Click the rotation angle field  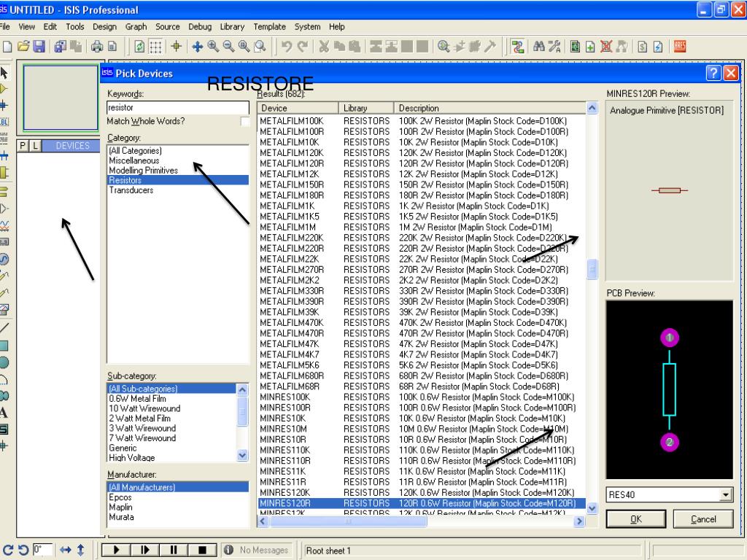tap(44, 550)
